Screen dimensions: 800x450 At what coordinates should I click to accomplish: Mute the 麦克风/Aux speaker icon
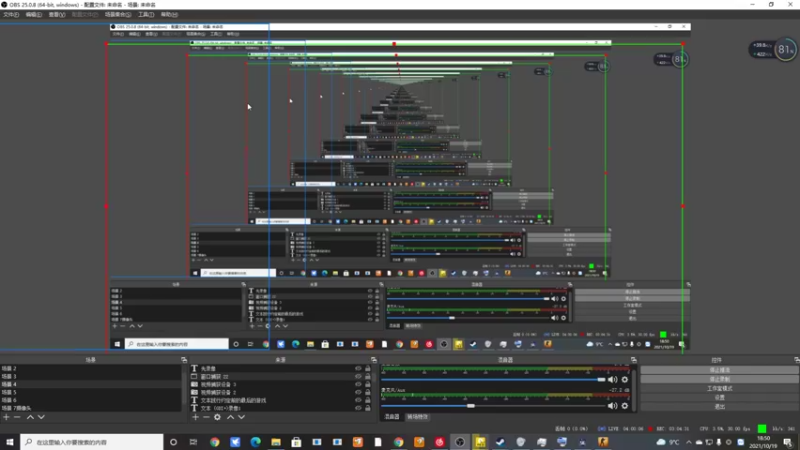tap(613, 406)
